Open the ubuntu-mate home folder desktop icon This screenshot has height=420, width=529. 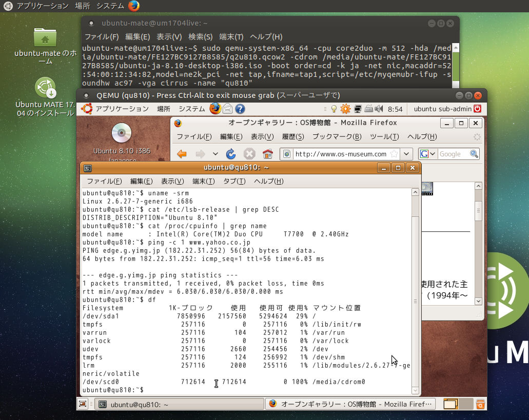(45, 37)
